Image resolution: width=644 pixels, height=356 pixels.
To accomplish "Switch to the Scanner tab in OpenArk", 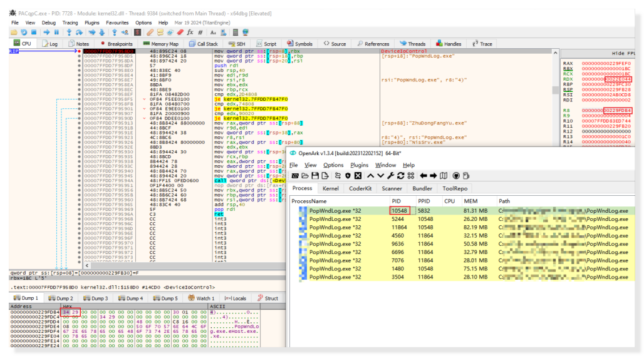I will point(392,188).
